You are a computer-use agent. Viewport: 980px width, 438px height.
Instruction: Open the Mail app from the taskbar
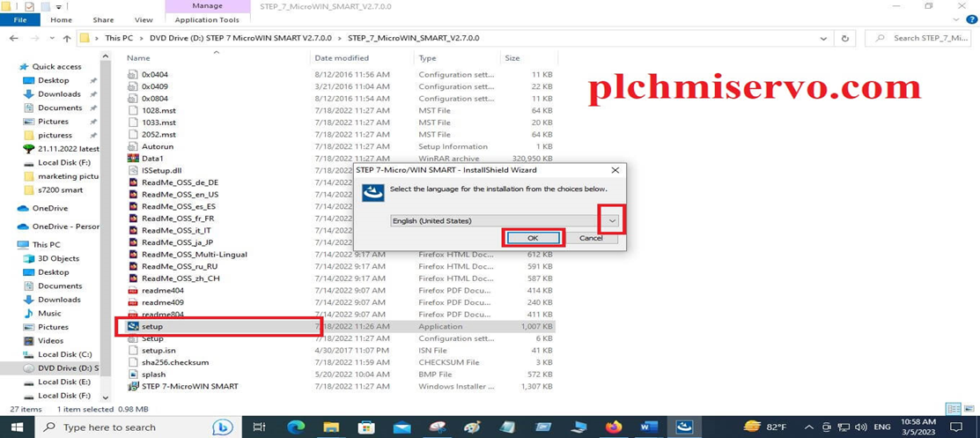tap(402, 427)
